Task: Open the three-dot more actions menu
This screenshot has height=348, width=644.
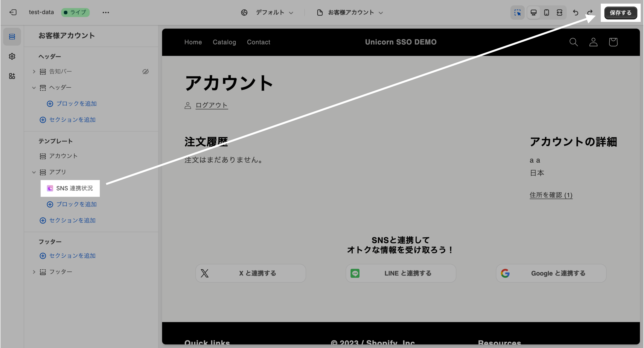Action: coord(106,12)
